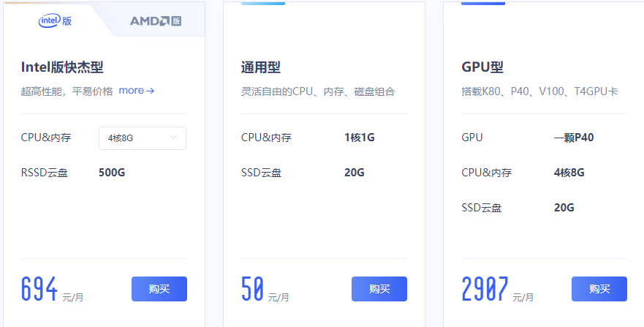Click the 50 price figure

252,289
